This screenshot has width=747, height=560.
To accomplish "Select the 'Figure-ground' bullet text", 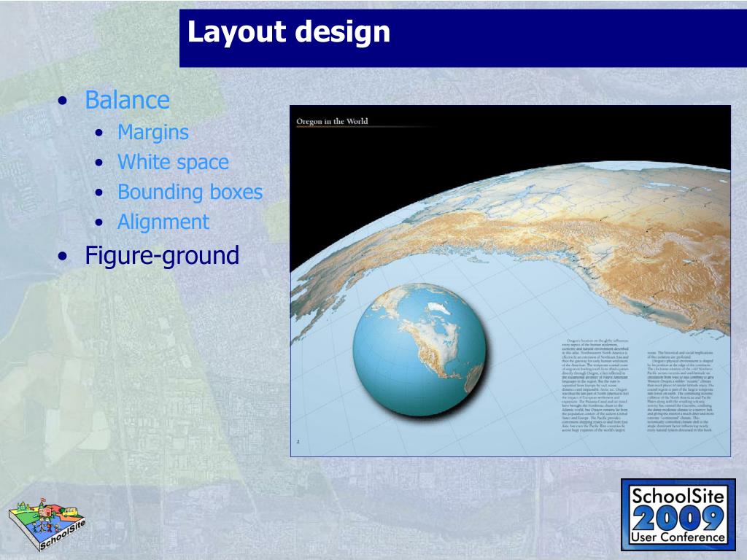I will click(162, 255).
